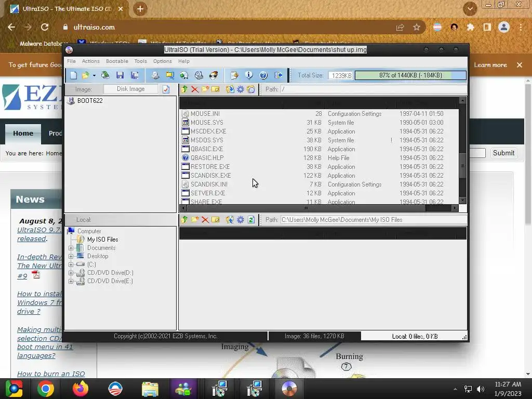Image resolution: width=532 pixels, height=399 pixels.
Task: Open the Tools menu
Action: point(140,61)
